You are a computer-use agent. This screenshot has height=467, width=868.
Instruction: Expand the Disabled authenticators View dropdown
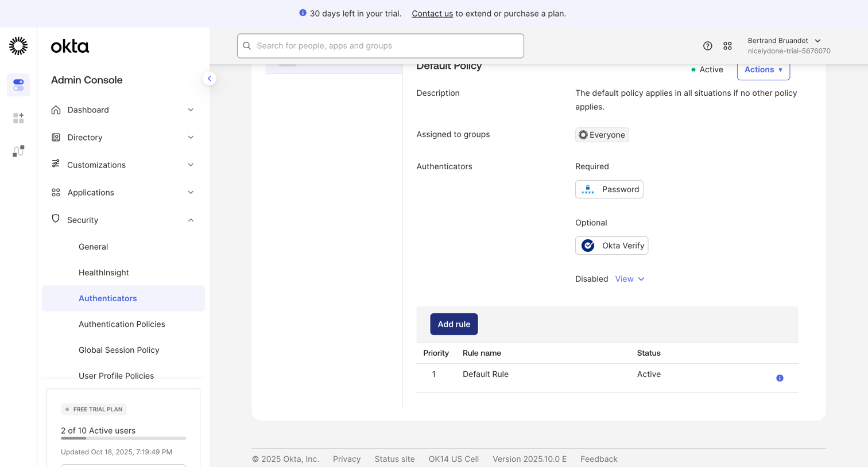(630, 279)
